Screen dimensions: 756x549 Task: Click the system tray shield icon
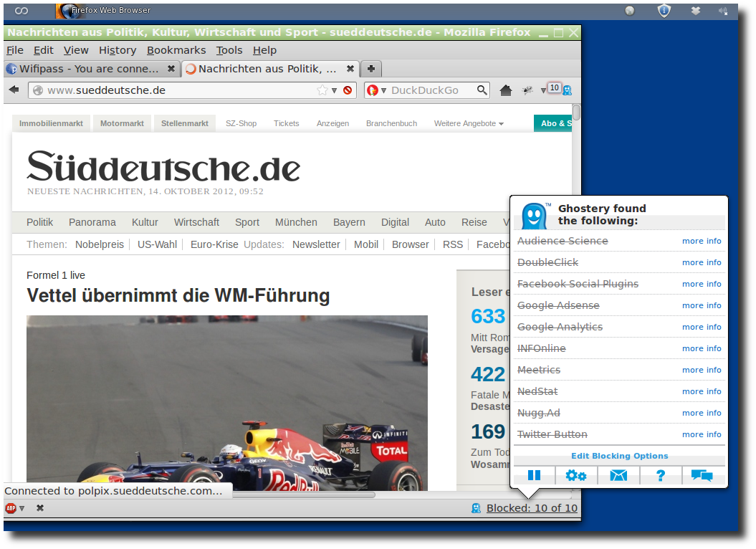[664, 11]
